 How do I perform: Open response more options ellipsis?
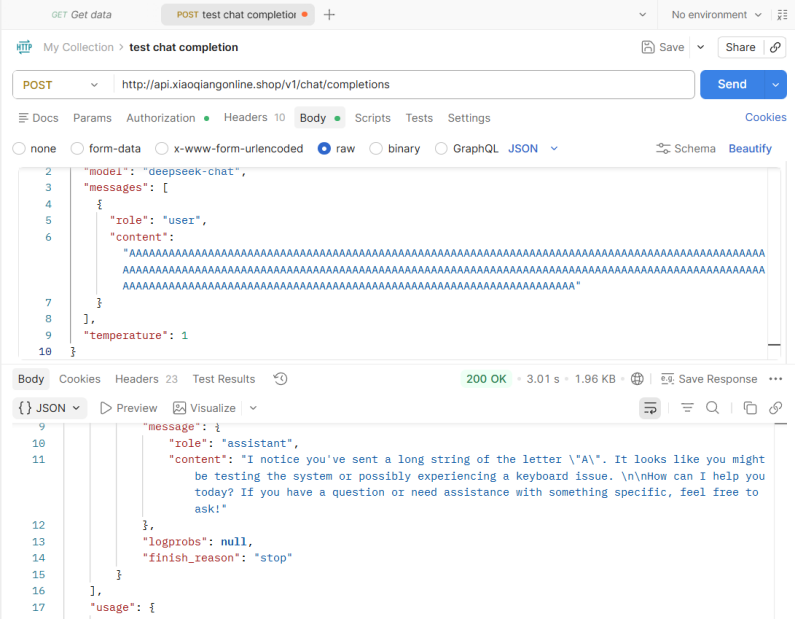click(776, 379)
